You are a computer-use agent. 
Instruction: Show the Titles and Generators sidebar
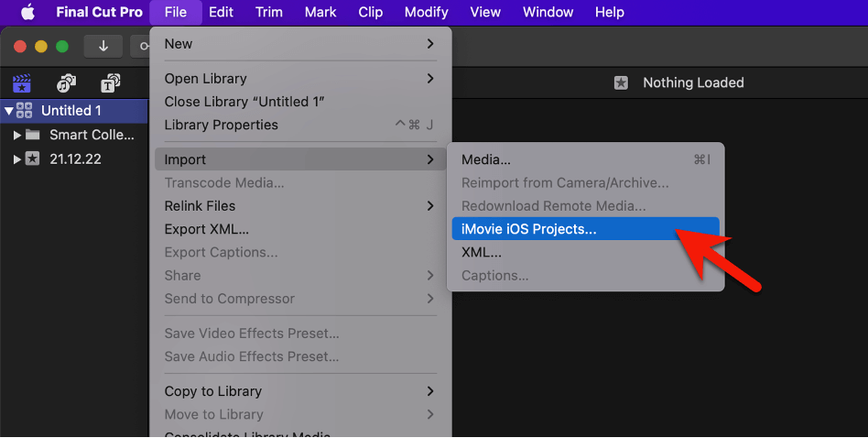point(111,83)
